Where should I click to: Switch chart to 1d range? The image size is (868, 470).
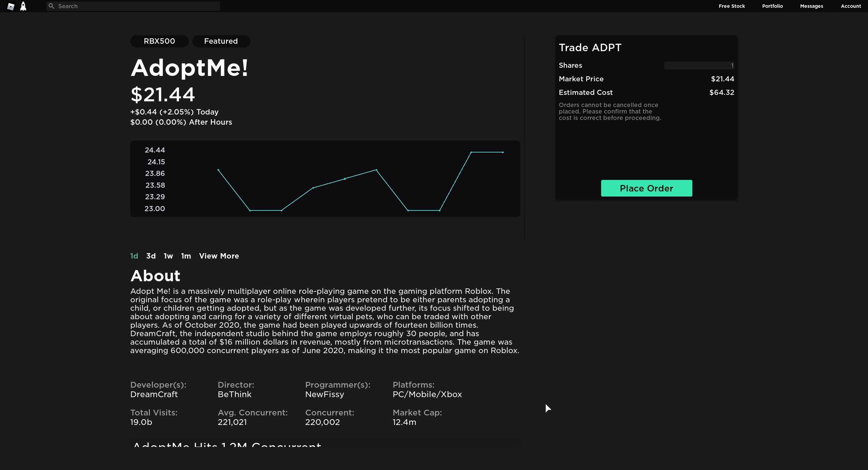tap(134, 256)
